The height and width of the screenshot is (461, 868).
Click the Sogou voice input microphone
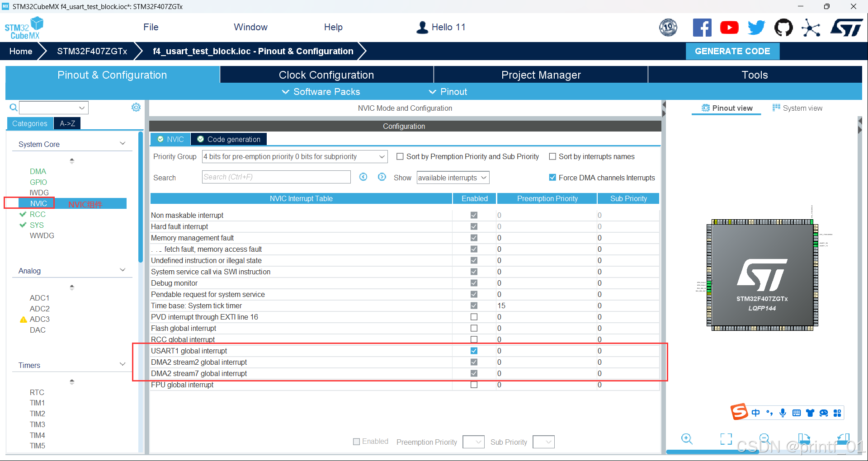pyautogui.click(x=783, y=413)
